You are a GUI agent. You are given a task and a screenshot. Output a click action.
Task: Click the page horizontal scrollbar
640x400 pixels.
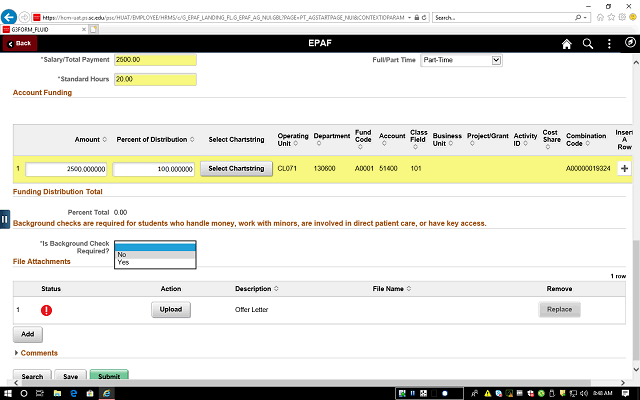click(305, 383)
